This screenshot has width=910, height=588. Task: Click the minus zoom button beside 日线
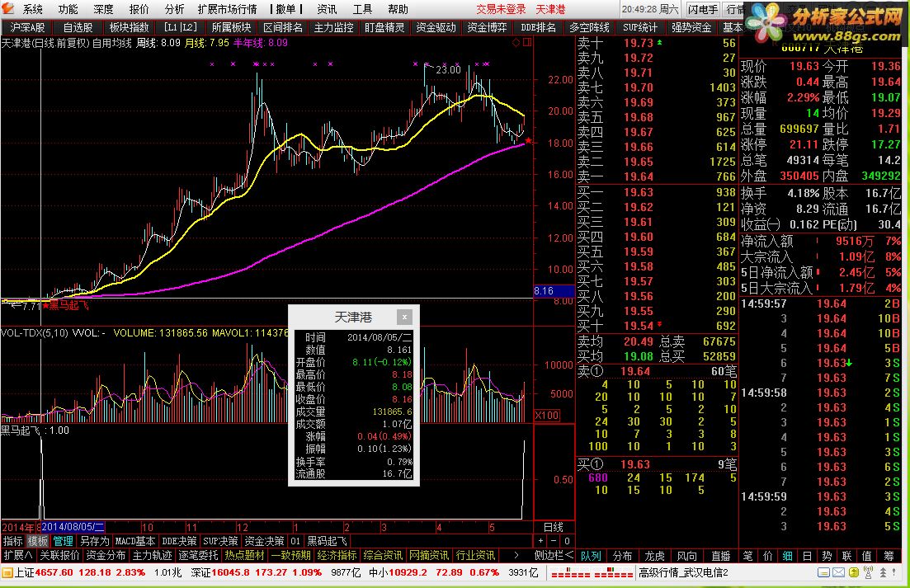[554, 541]
